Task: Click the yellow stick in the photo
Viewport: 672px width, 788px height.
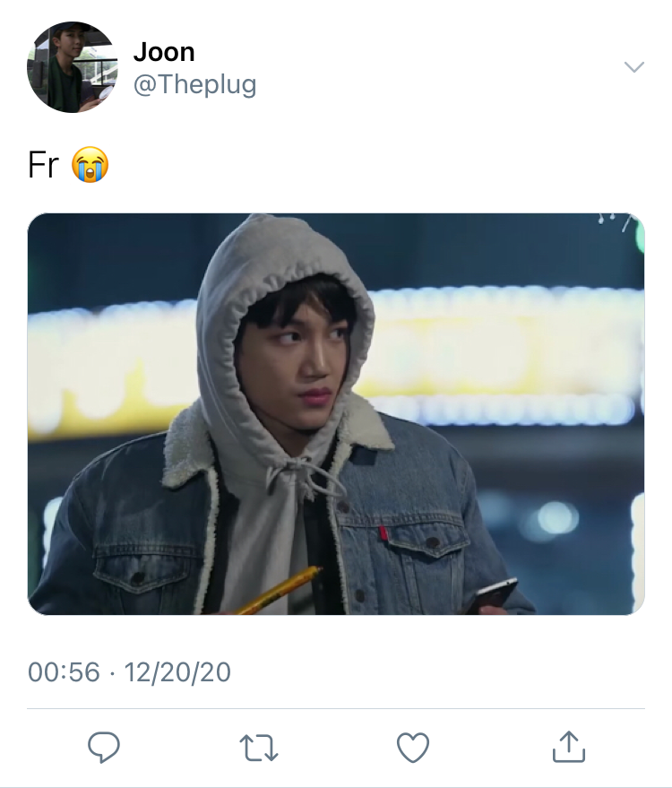Action: (x=277, y=591)
